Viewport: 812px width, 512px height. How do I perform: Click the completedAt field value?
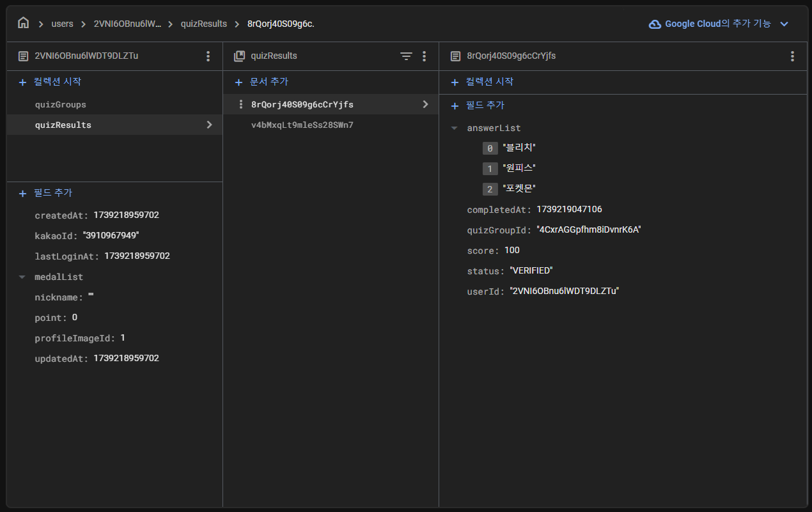tap(569, 209)
